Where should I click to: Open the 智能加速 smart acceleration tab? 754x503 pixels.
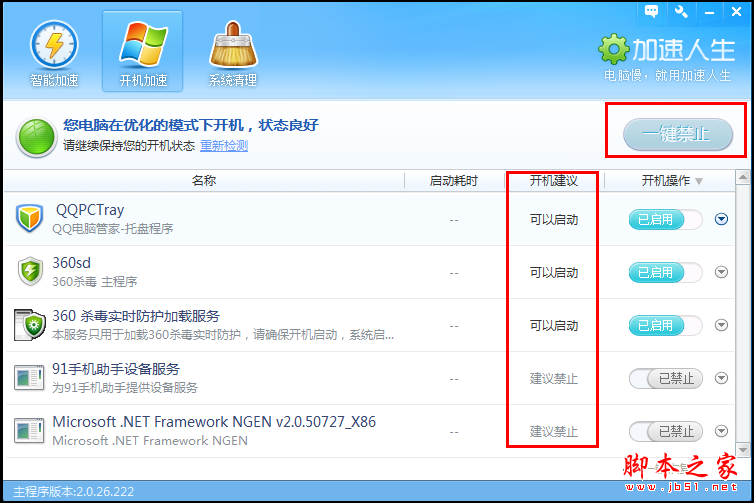tap(54, 53)
